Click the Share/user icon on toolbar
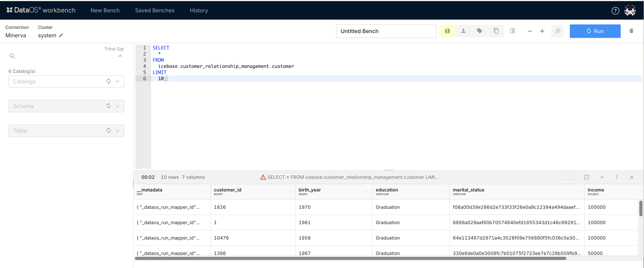The width and height of the screenshot is (644, 268). pos(463,31)
